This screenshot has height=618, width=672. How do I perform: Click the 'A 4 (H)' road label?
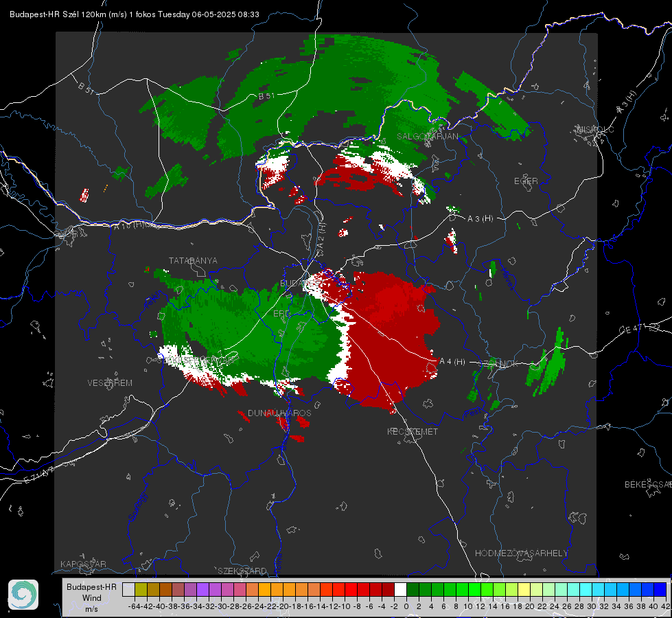452,362
